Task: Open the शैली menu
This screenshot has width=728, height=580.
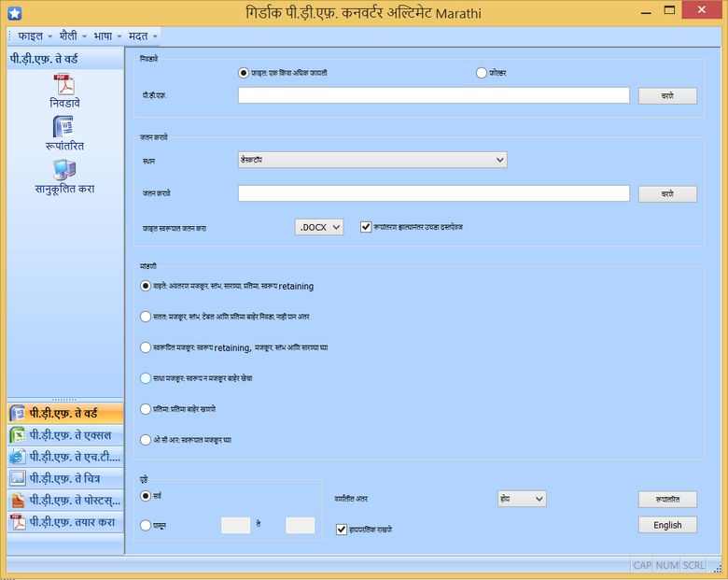Action: 73,36
